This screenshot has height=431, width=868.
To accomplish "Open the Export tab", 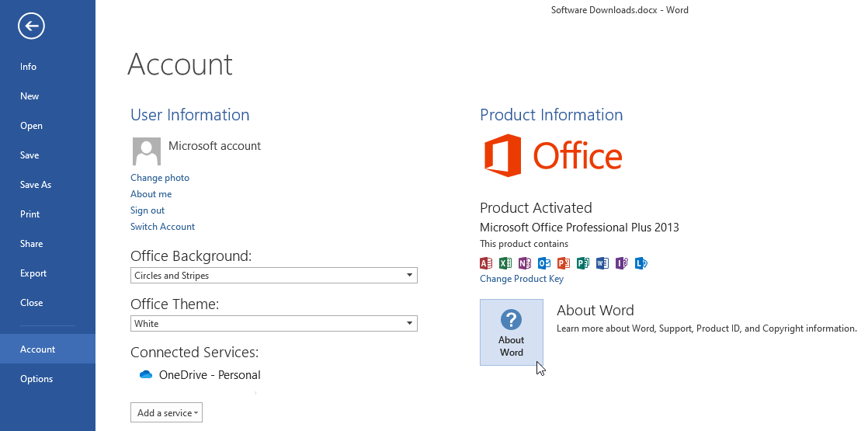I will 33,273.
